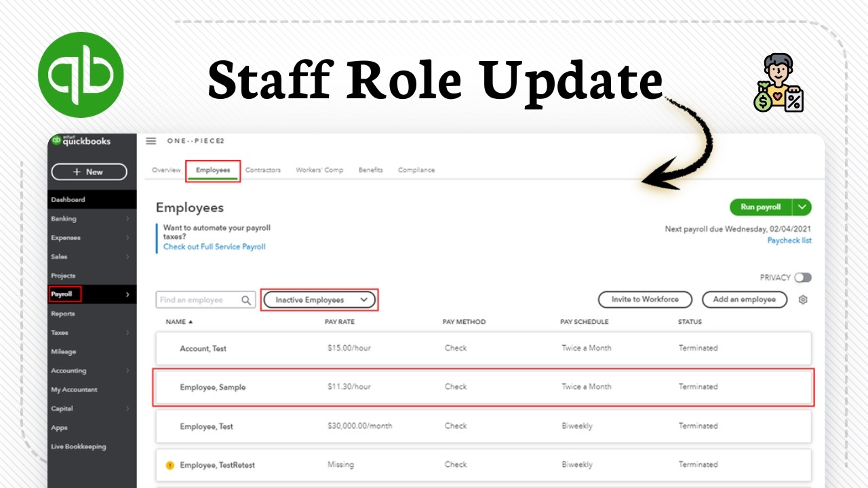Expand the Expenses sidebar submenu
Image resolution: width=868 pixels, height=488 pixels.
tap(127, 238)
